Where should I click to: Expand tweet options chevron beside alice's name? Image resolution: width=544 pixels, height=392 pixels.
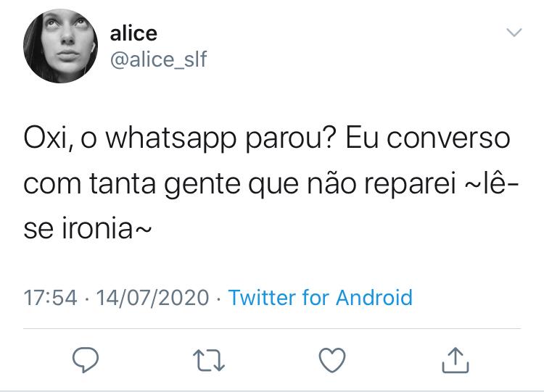(514, 32)
